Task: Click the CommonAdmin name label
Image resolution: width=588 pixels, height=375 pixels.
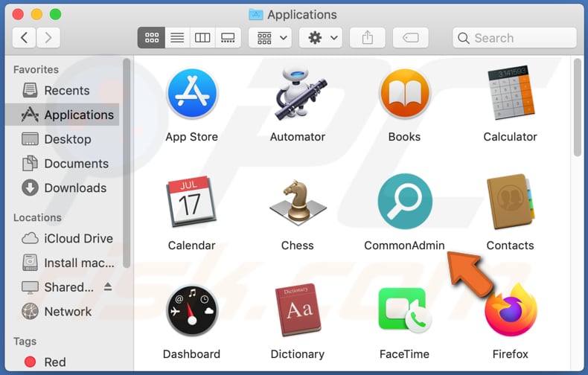Action: click(x=404, y=246)
